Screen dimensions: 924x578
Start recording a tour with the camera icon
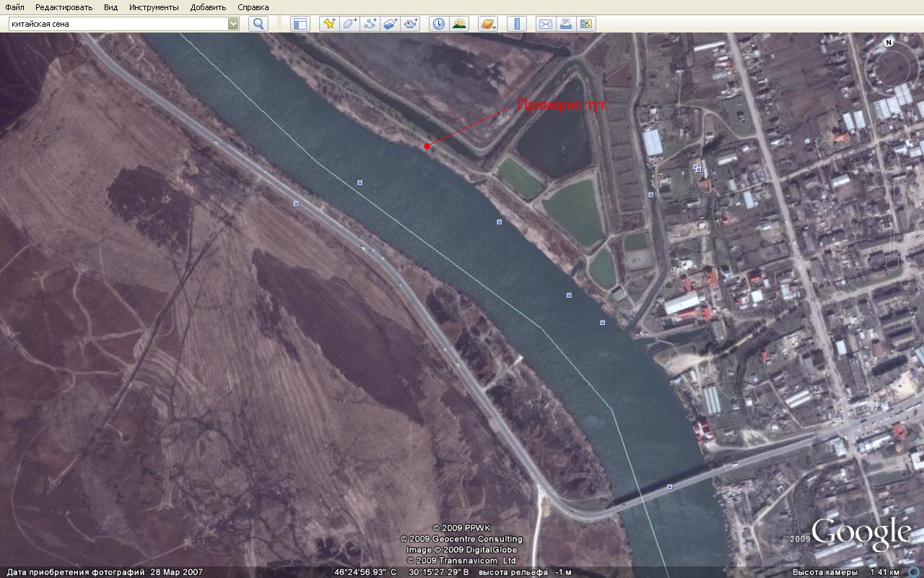click(x=411, y=24)
